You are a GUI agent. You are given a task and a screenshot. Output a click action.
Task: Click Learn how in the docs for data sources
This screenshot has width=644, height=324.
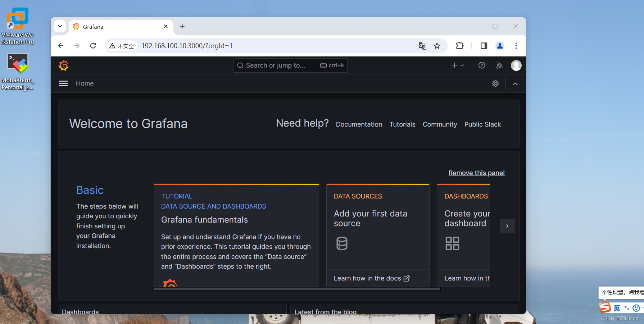[372, 278]
